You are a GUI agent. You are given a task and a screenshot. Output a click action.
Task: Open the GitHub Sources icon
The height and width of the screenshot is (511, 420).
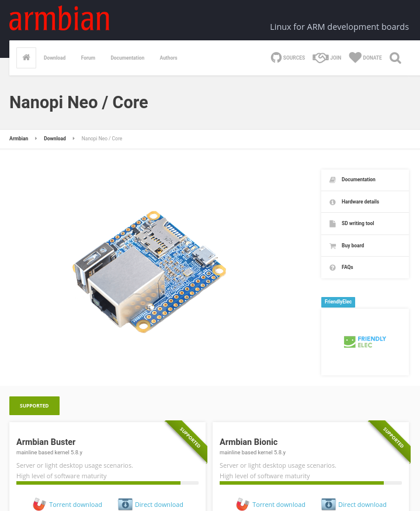(276, 58)
